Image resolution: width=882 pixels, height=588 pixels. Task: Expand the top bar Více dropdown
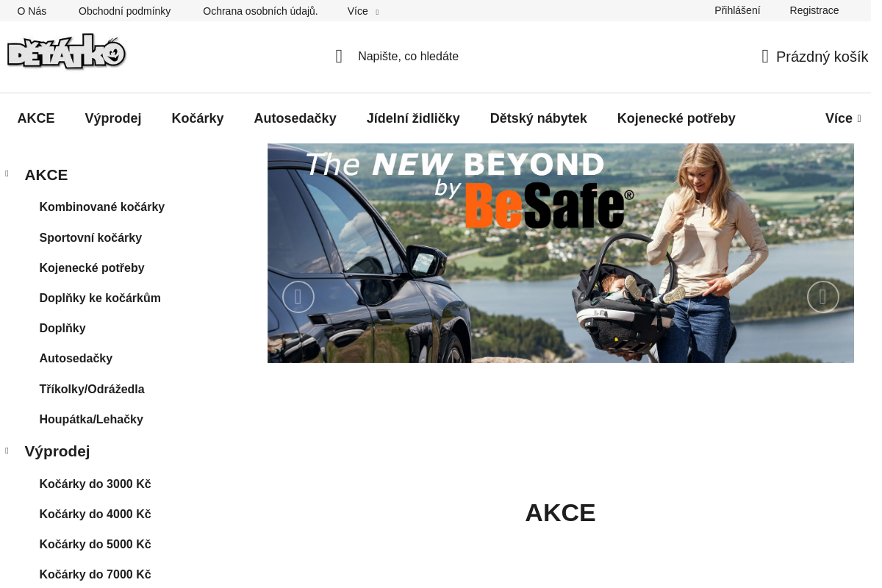point(363,11)
